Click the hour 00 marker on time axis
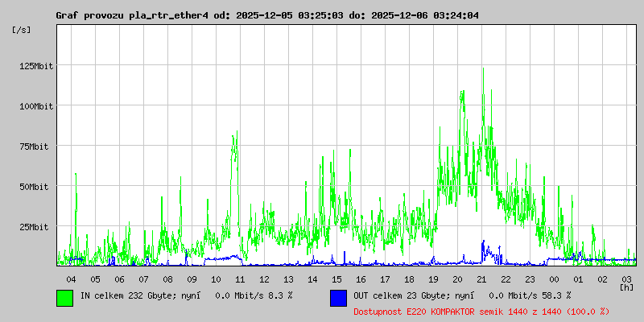 [554, 279]
